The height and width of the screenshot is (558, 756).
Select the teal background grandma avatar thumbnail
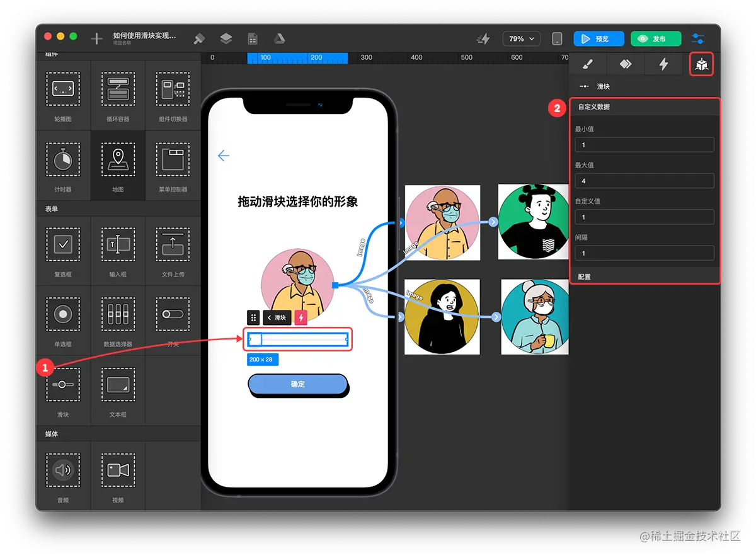coord(535,317)
